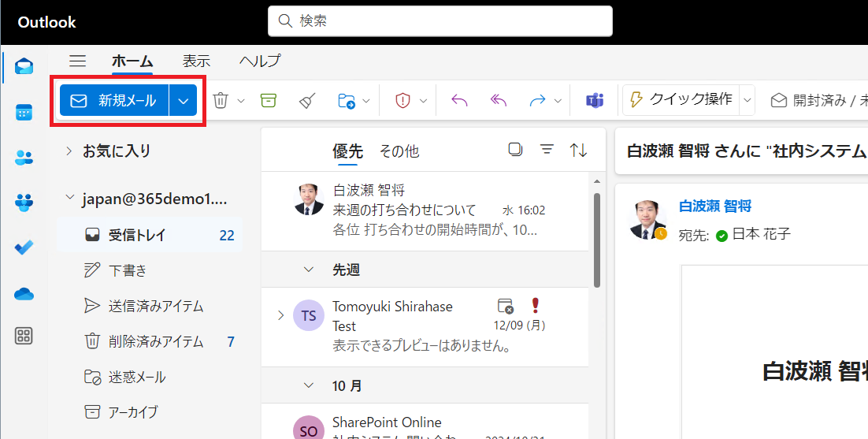Select the その他 inbox tab
868x439 pixels.
[399, 151]
